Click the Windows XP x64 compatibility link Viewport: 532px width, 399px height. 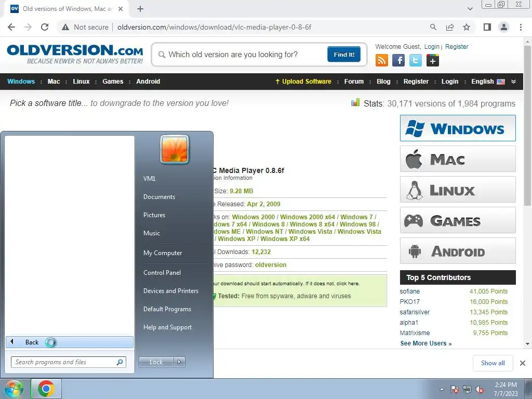[x=285, y=239]
